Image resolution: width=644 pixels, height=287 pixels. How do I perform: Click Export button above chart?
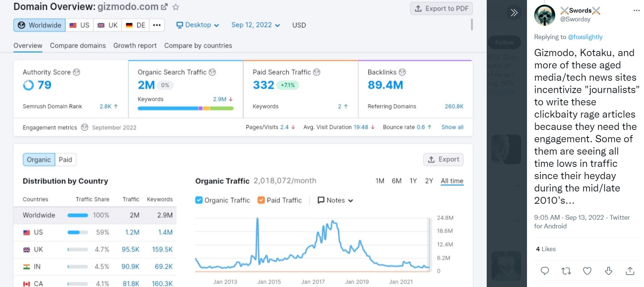click(x=443, y=159)
